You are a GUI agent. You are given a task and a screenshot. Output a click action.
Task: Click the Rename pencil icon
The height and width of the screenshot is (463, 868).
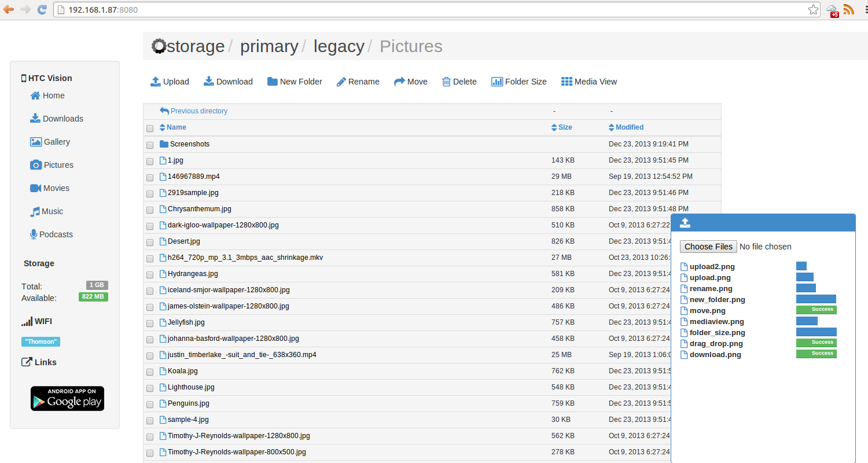point(341,82)
